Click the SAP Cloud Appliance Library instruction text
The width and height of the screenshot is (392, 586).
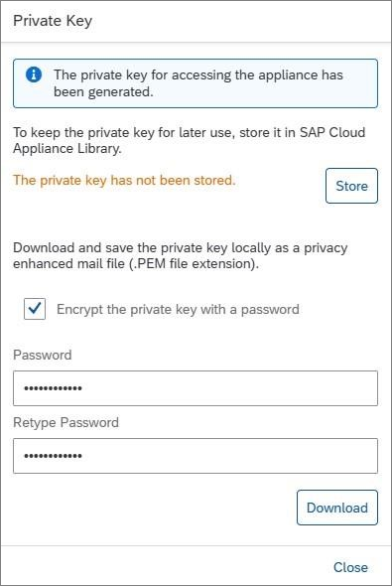pos(190,140)
